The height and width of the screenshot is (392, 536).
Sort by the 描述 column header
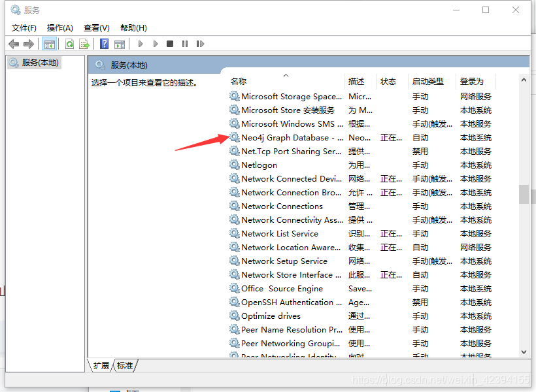pyautogui.click(x=360, y=81)
